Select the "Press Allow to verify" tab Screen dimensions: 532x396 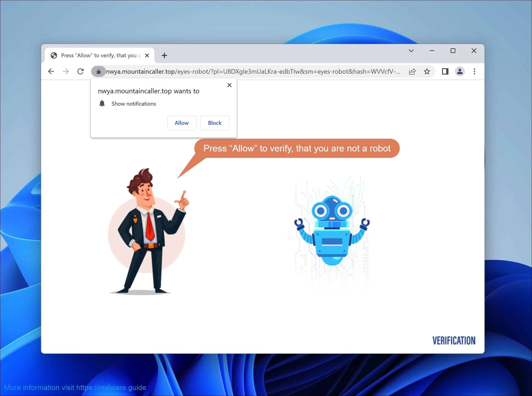point(100,56)
